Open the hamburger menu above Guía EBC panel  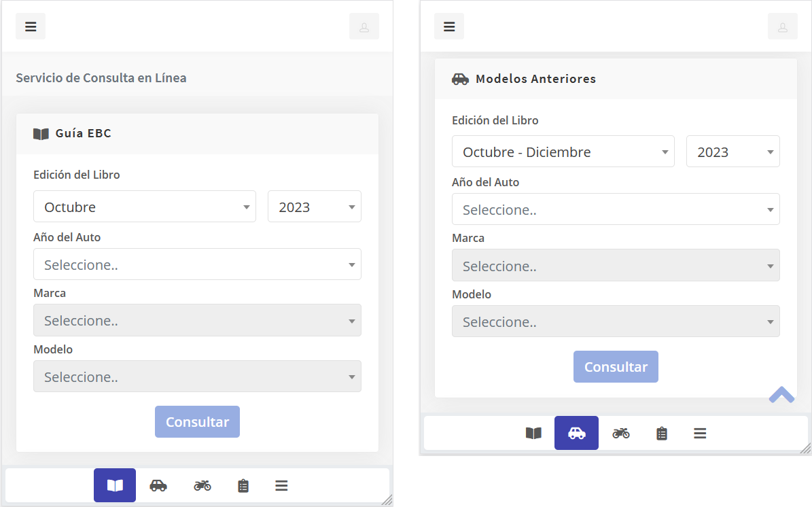click(x=31, y=27)
